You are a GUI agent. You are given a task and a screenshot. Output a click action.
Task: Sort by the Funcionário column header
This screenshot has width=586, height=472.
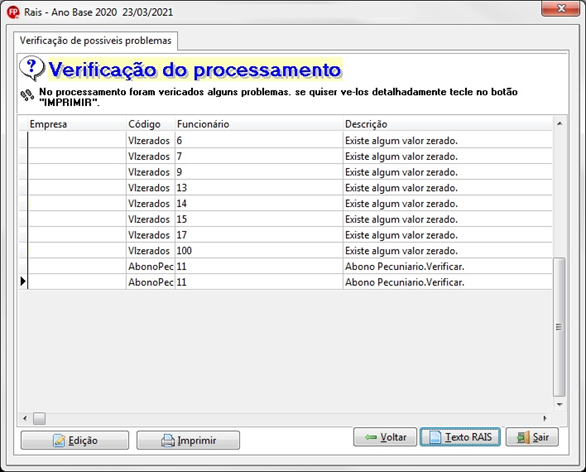(259, 124)
